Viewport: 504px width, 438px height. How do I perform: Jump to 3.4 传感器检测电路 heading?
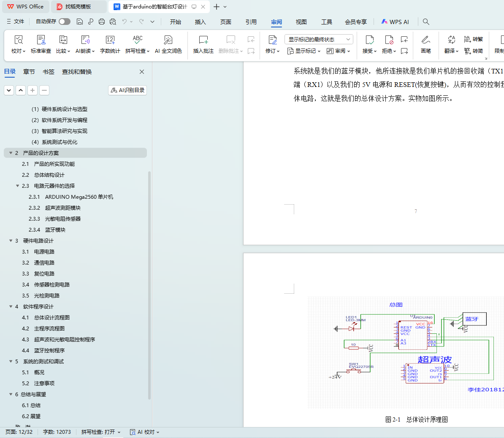(x=51, y=284)
